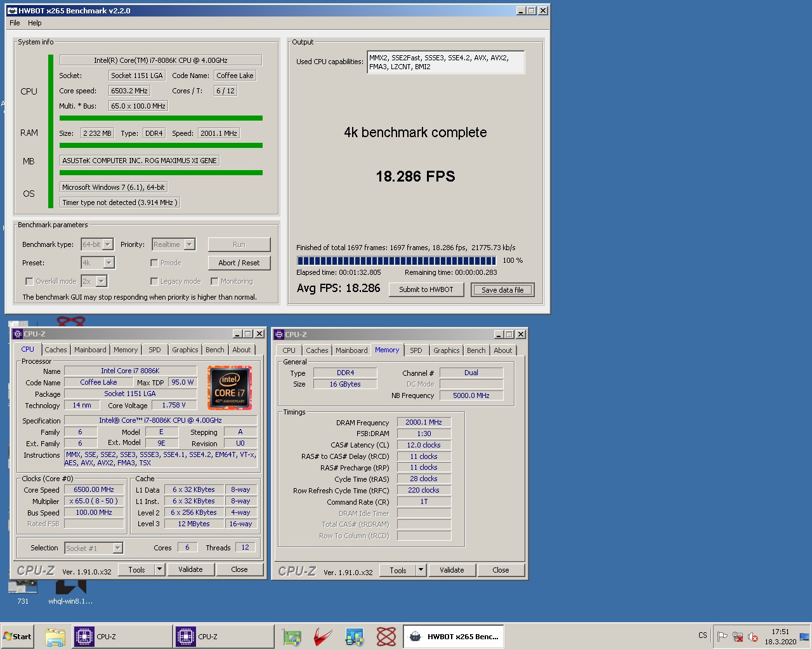Click the green bar below CPU info
Screen dimensions: 812x650
tap(161, 118)
